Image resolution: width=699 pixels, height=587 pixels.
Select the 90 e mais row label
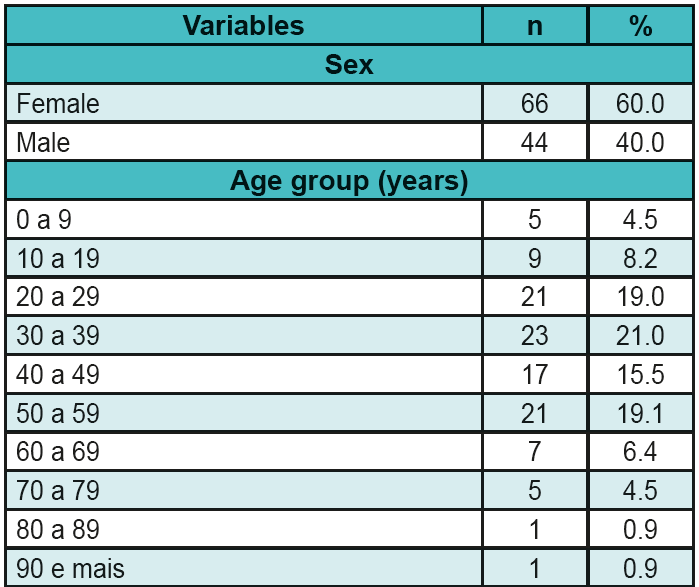[71, 570]
